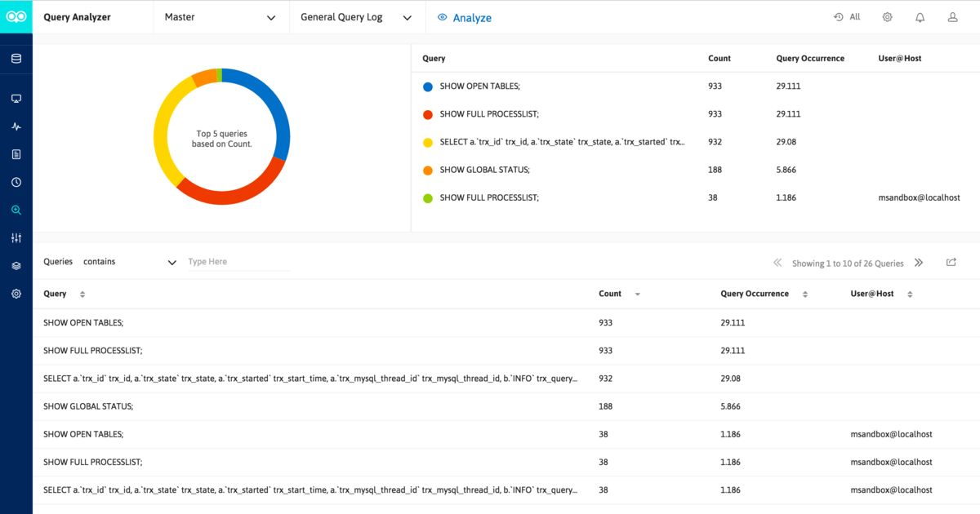The height and width of the screenshot is (514, 980).
Task: Open the Tuning sliders icon in sidebar
Action: tap(16, 237)
